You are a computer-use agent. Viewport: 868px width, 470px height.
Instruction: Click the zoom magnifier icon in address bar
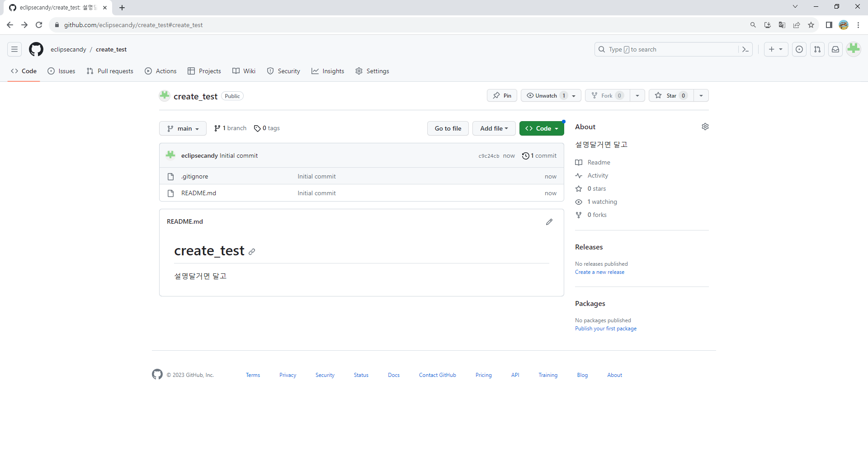click(x=753, y=25)
